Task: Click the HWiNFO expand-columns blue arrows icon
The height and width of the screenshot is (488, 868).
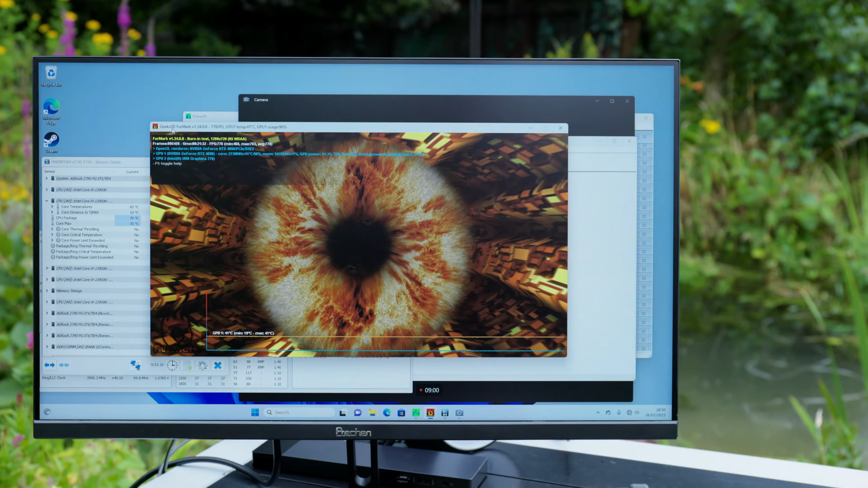Action: click(x=49, y=365)
